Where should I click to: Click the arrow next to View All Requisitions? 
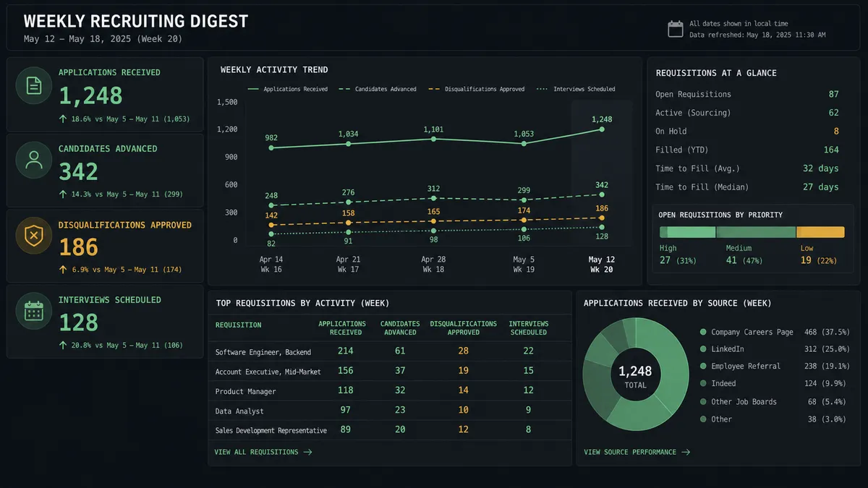click(307, 452)
